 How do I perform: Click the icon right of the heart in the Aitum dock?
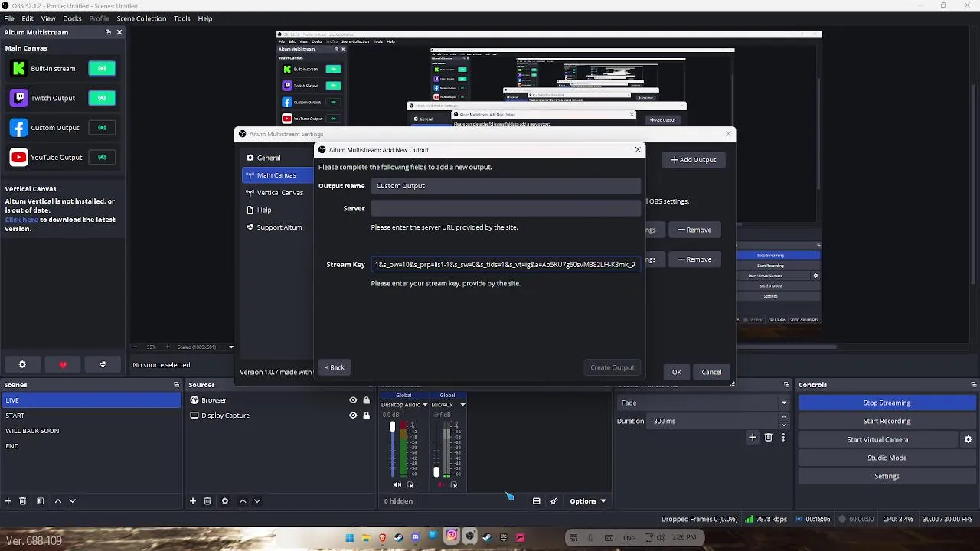[102, 365]
